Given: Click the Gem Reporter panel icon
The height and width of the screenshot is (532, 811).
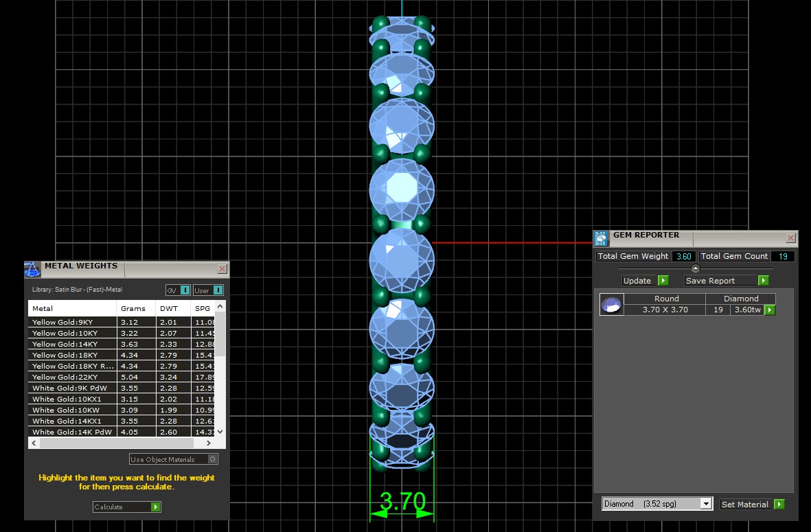Looking at the screenshot, I should pyautogui.click(x=600, y=238).
